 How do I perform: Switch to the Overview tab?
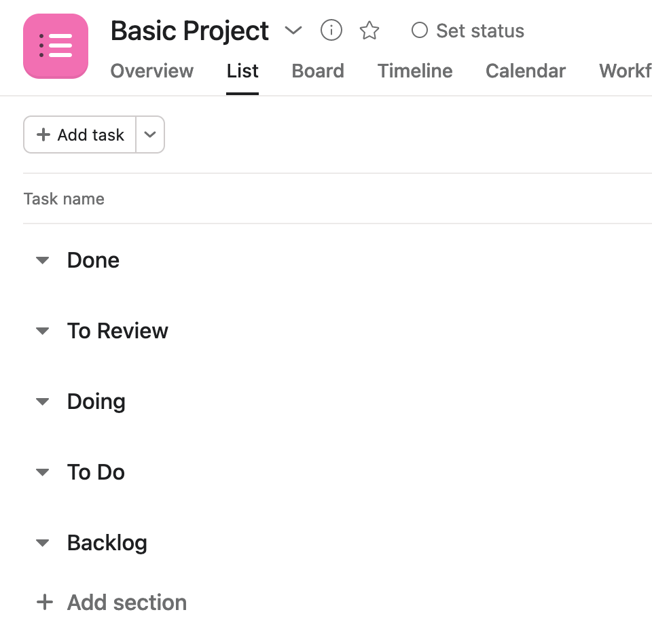(x=152, y=71)
